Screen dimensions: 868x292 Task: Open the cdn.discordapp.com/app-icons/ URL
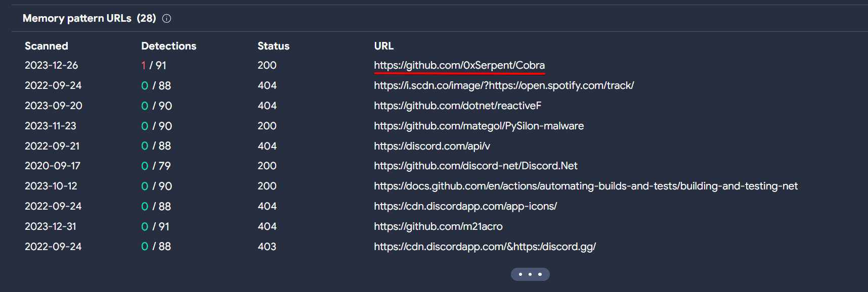click(x=465, y=206)
